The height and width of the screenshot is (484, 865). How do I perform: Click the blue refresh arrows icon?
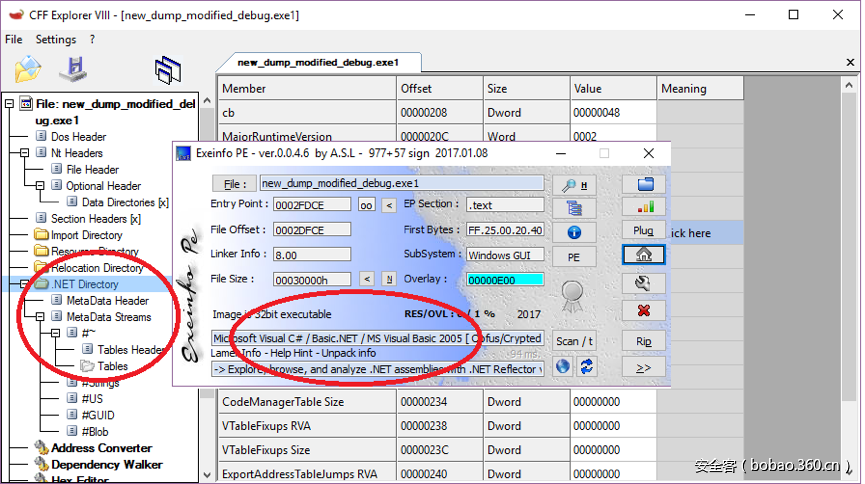[586, 366]
